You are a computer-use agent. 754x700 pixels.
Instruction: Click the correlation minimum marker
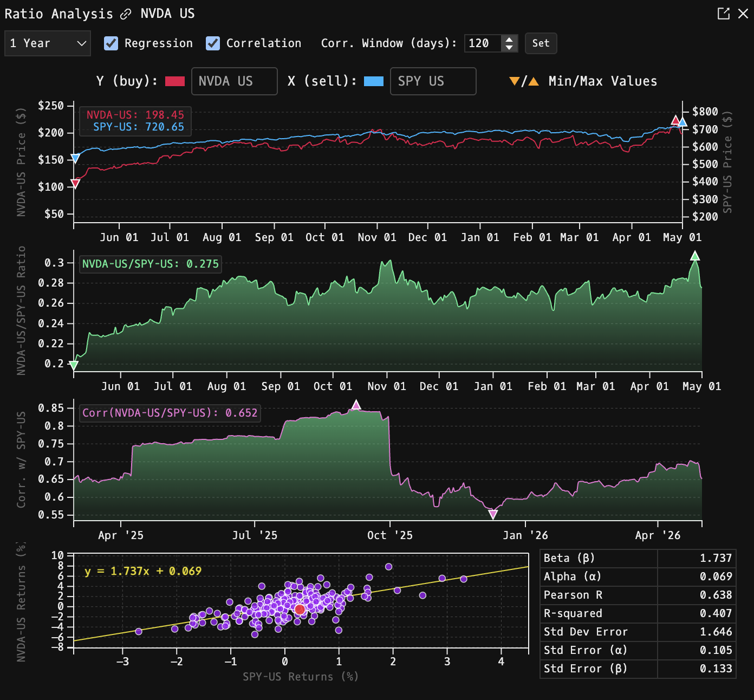click(493, 514)
